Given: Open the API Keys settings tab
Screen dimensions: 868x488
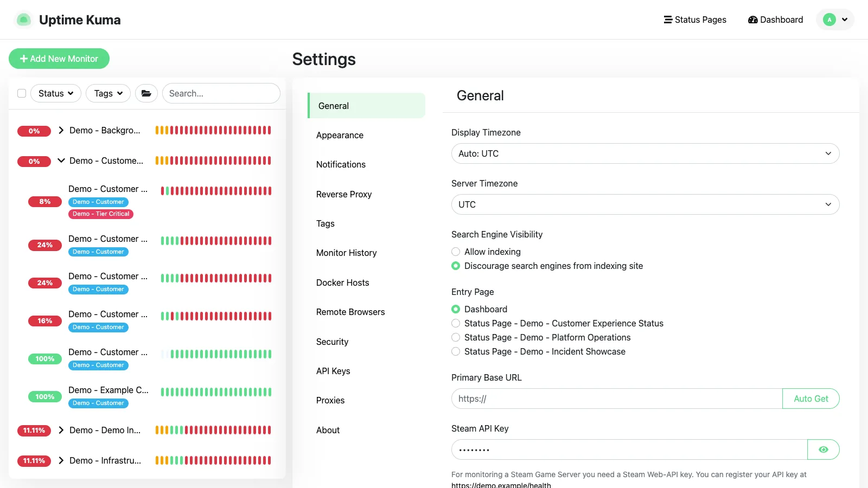Looking at the screenshot, I should [366, 371].
